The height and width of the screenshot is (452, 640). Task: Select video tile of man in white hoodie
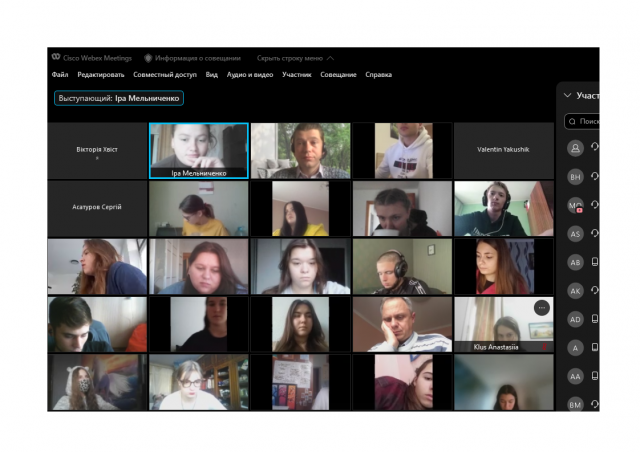(x=402, y=151)
